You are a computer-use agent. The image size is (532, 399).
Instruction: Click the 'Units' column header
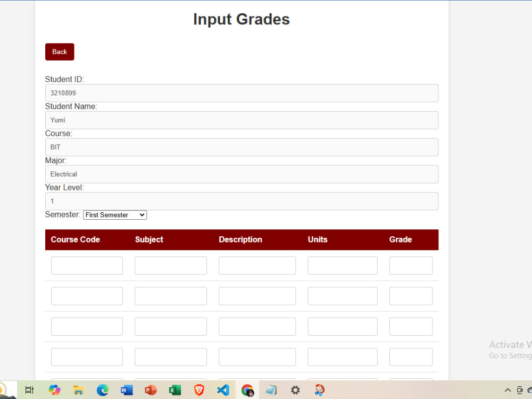tap(318, 239)
